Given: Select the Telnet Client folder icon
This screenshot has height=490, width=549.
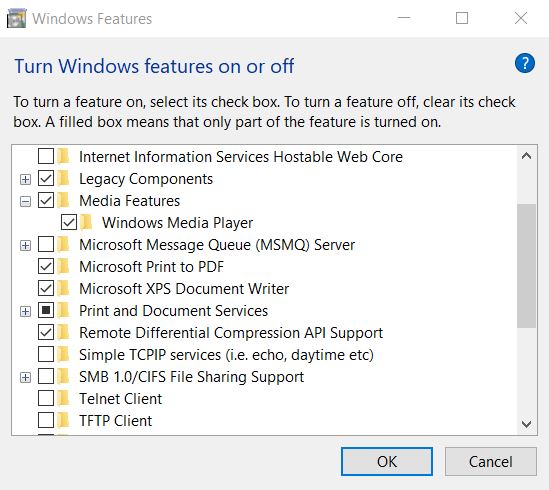Looking at the screenshot, I should pyautogui.click(x=63, y=399).
